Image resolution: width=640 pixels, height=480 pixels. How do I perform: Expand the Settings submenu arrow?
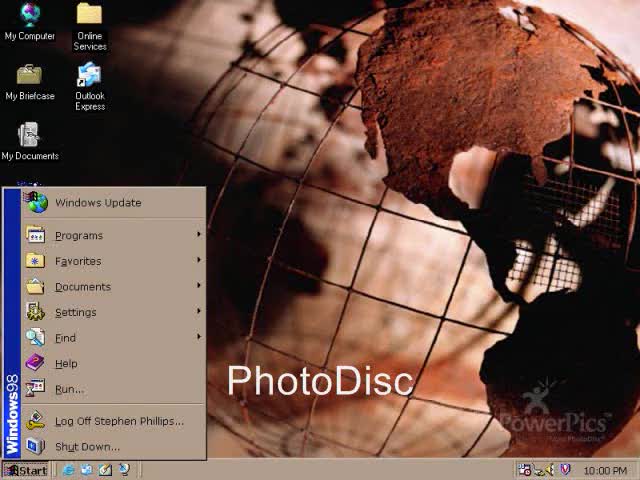pyautogui.click(x=199, y=311)
